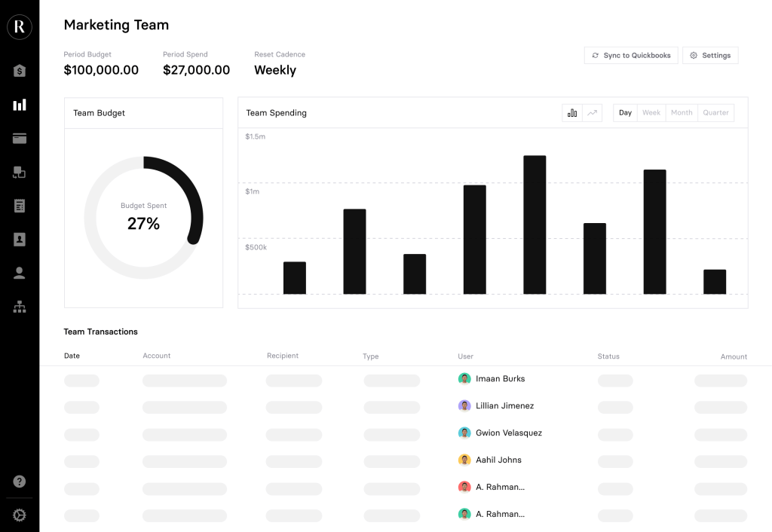Click the tallest bar in Team Spending chart
The height and width of the screenshot is (532, 772).
(x=535, y=225)
